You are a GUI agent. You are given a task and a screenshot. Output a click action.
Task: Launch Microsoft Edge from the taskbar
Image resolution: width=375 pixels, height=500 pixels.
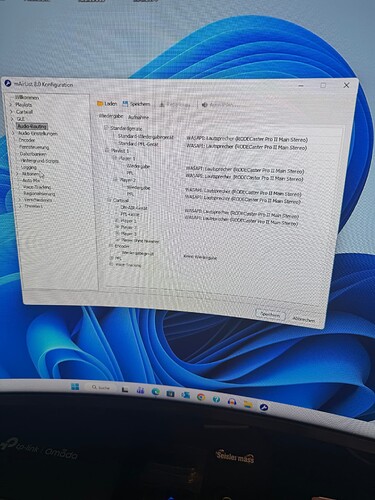click(156, 392)
